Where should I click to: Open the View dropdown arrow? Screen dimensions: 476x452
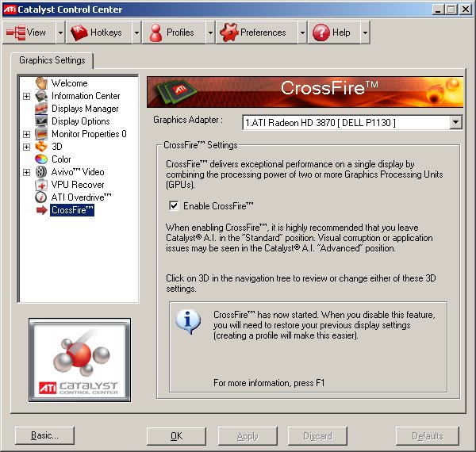(60, 33)
